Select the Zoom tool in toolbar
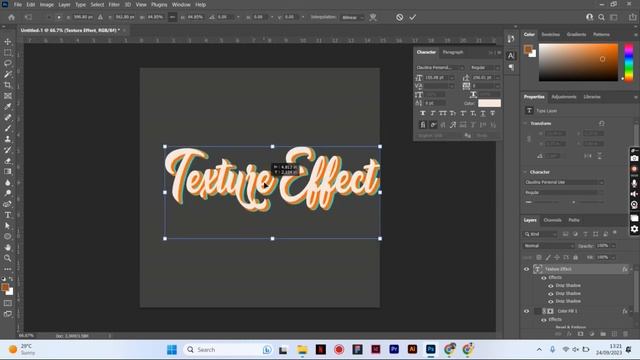This screenshot has width=640, height=360. click(8, 258)
